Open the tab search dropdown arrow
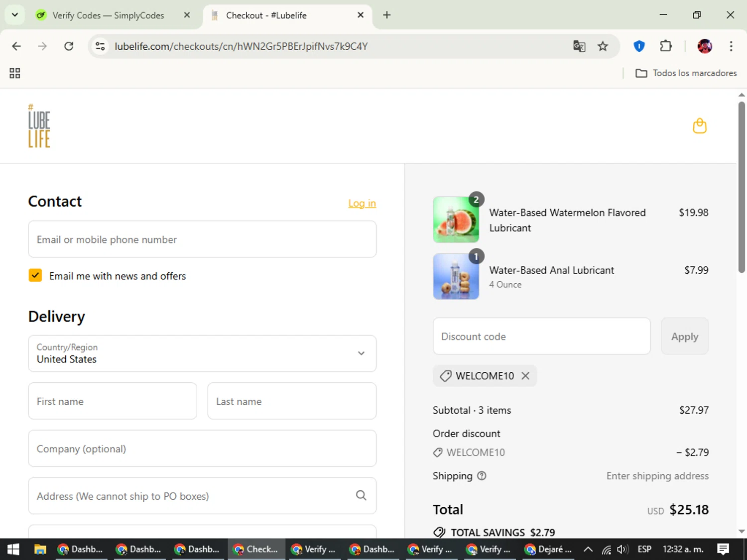Image resolution: width=747 pixels, height=560 pixels. pos(15,15)
